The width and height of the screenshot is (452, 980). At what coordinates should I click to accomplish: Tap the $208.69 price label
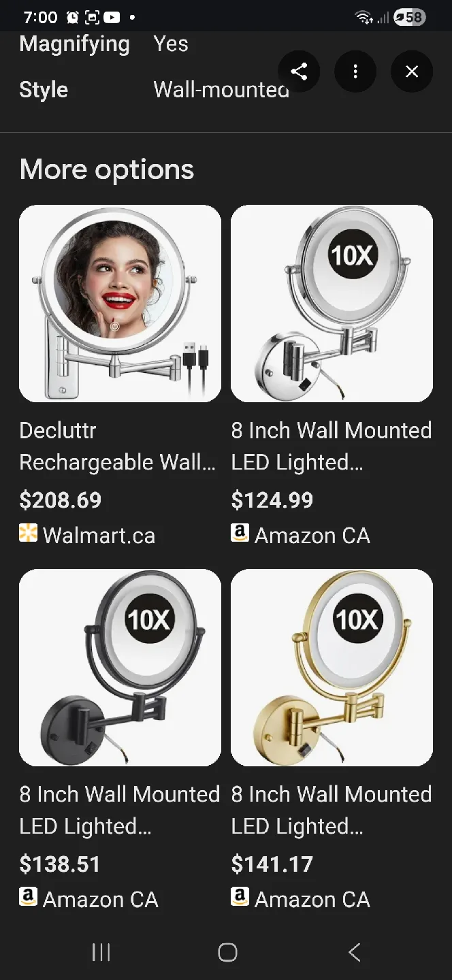pyautogui.click(x=61, y=500)
